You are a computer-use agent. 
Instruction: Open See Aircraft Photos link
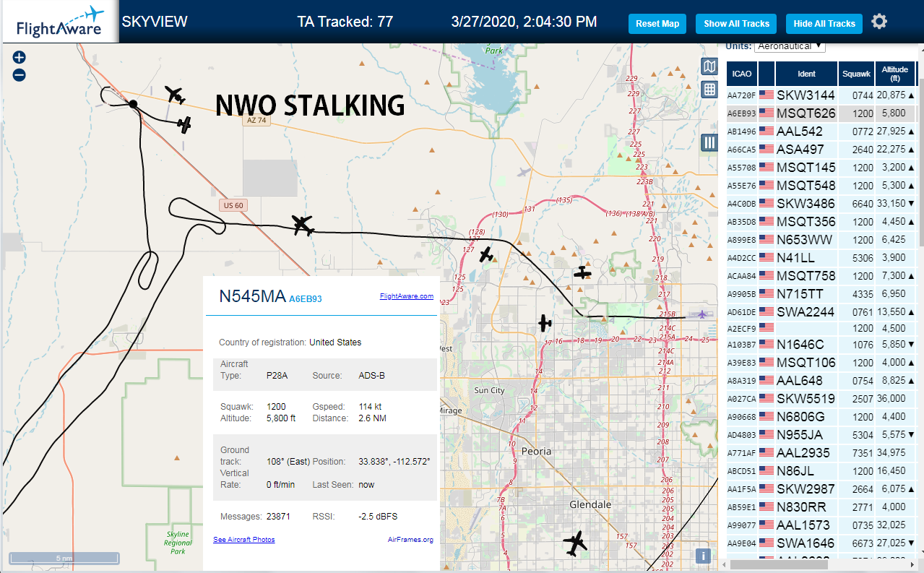point(244,540)
